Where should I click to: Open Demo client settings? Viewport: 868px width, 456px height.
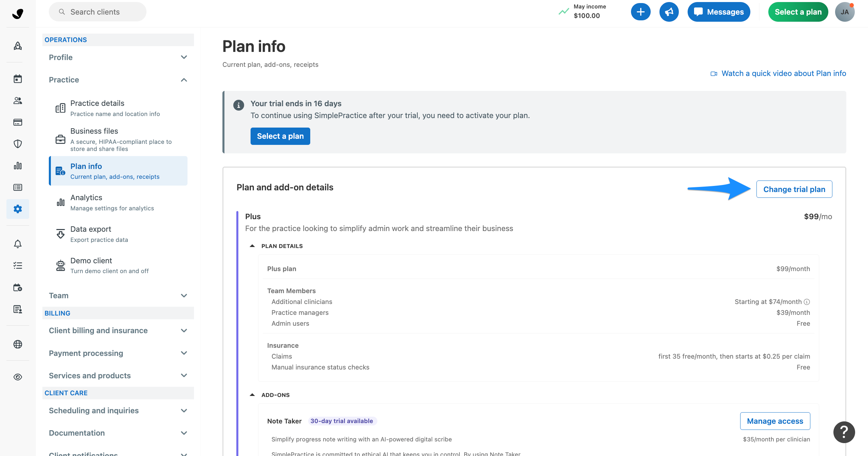(118, 265)
